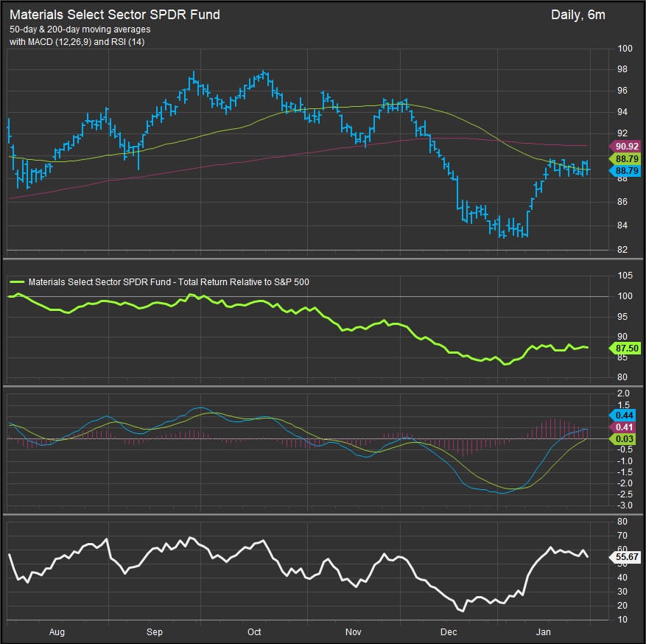Click the green line legend marker
The image size is (646, 644).
click(16, 282)
